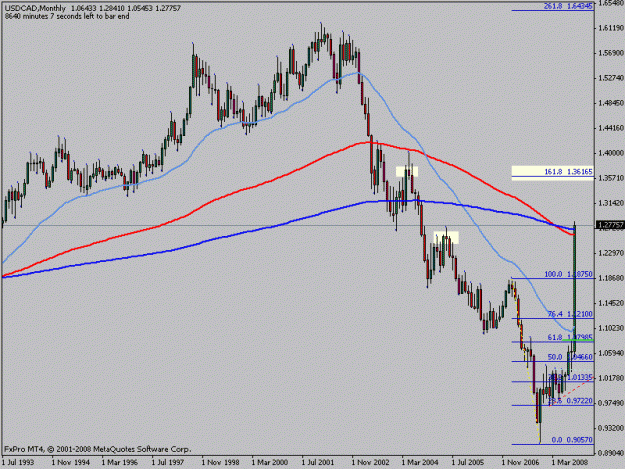Viewport: 625px width, 469px height.
Task: Click the '1 Jul 1993' date label
Action: point(18,463)
